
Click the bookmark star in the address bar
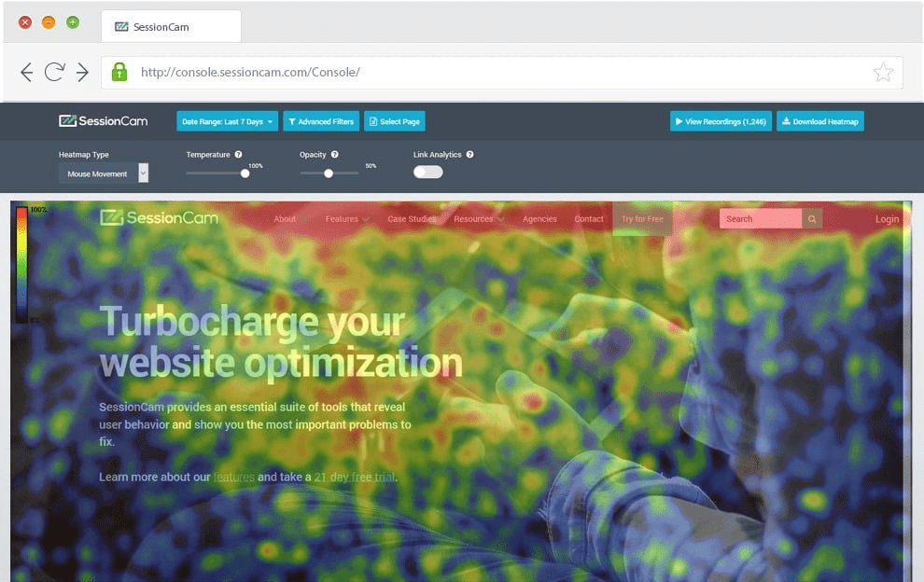pos(883,71)
